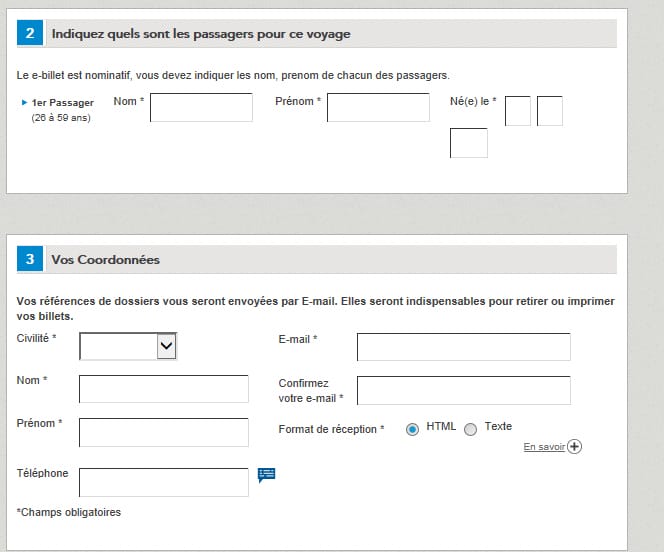This screenshot has width=664, height=552.
Task: Click the blue phone message info icon
Action: click(266, 475)
